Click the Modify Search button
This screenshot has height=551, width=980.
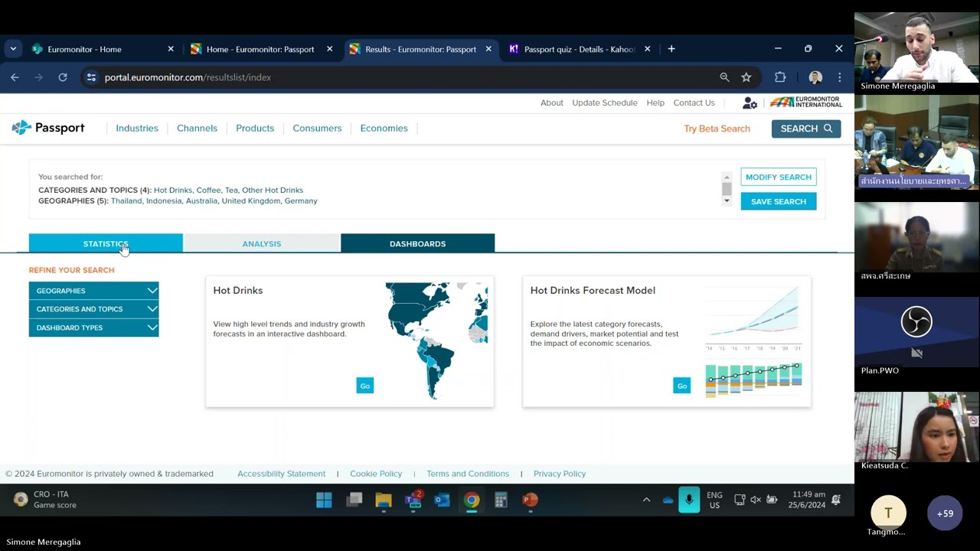pos(778,177)
